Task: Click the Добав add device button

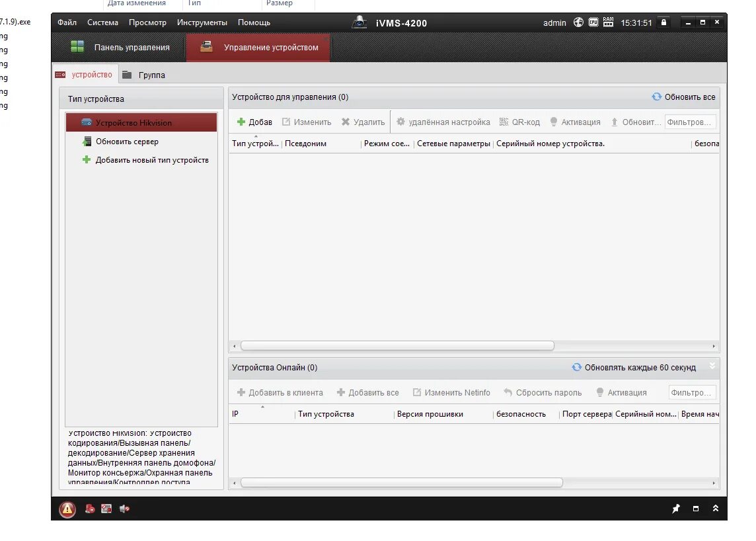Action: [x=254, y=122]
